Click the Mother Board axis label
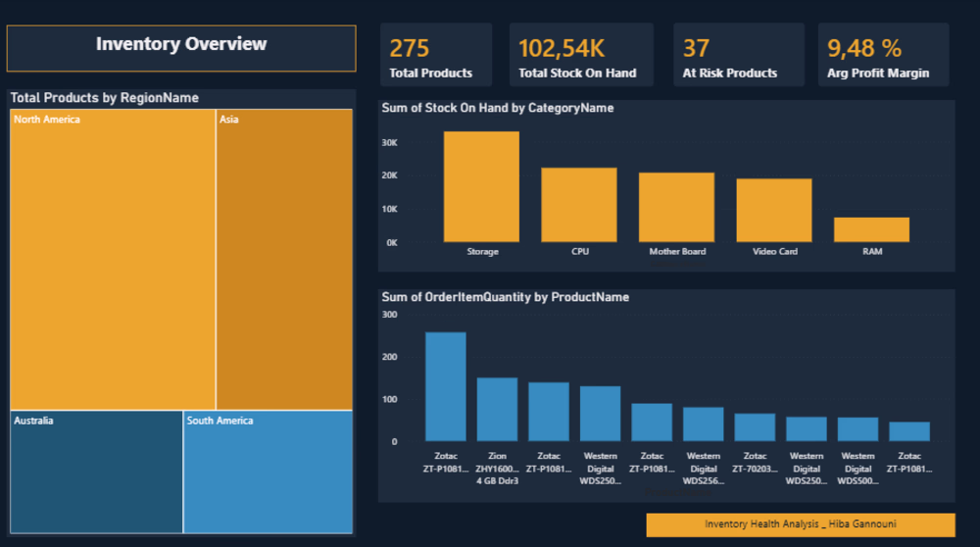 (677, 251)
